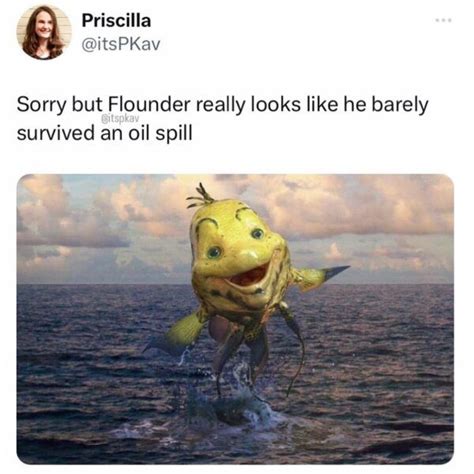Click the fish's right blue eye
Image resolution: width=474 pixels, height=474 pixels.
[x=257, y=233]
